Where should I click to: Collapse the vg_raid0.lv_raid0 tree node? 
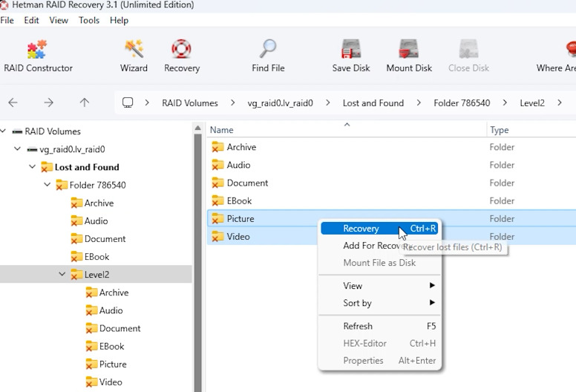point(17,149)
